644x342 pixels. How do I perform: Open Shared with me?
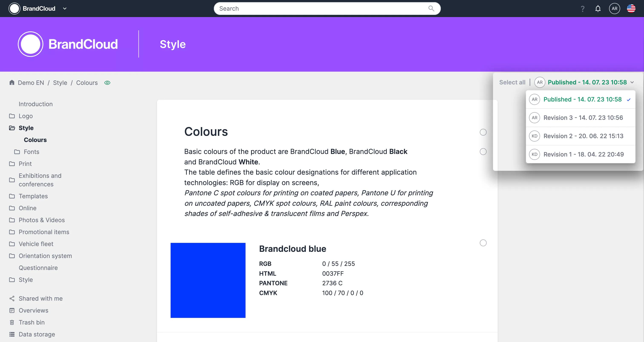click(x=40, y=299)
